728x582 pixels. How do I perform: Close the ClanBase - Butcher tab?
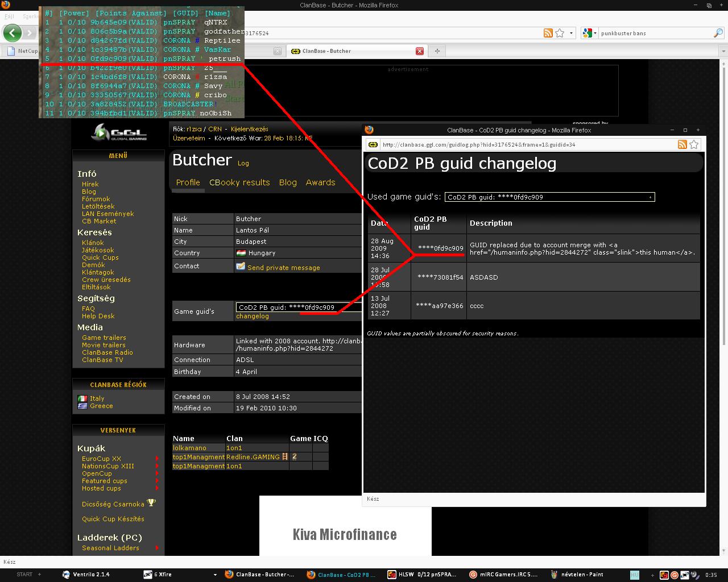(x=420, y=51)
